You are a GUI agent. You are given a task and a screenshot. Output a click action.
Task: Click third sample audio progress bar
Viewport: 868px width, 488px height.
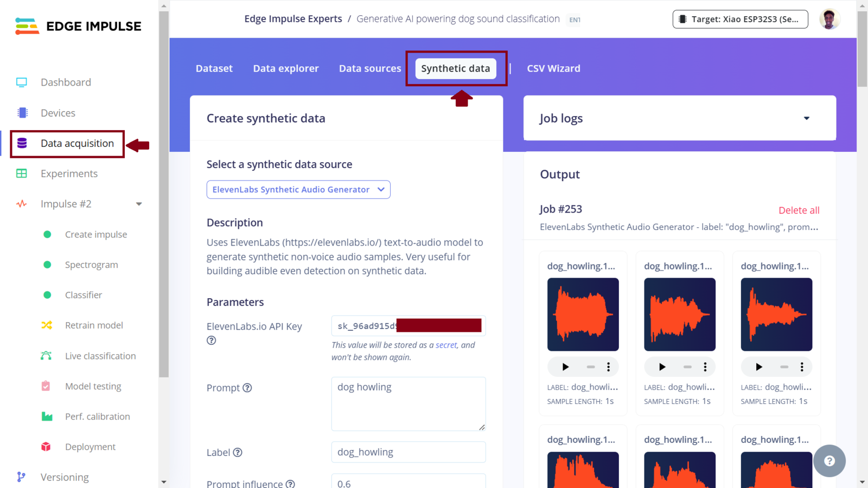pyautogui.click(x=784, y=367)
